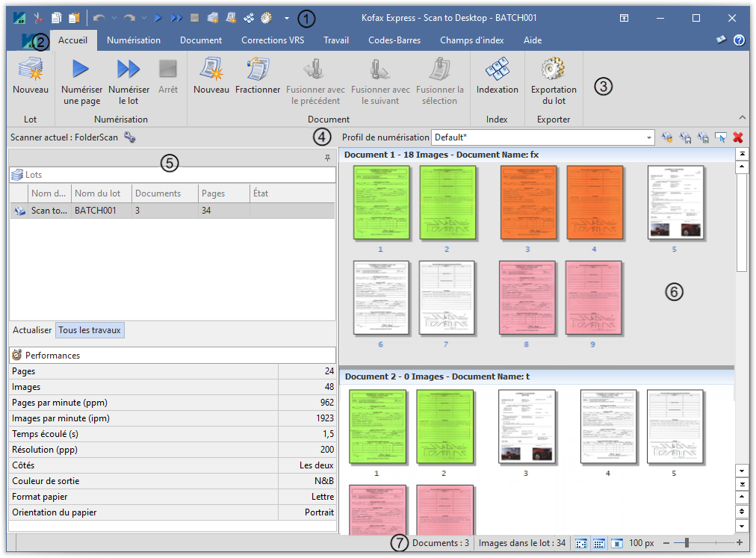
Task: Create a new Lot with Nouveau
Action: (30, 70)
